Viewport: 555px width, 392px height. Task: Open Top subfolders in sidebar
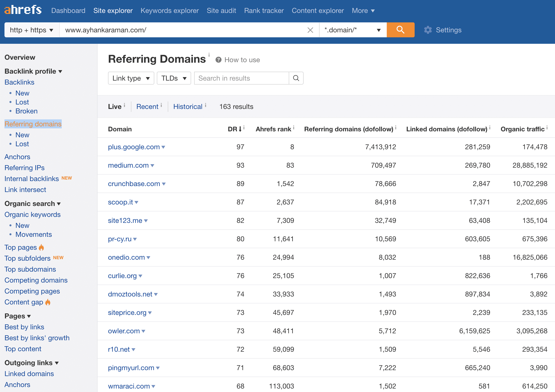[x=27, y=258]
